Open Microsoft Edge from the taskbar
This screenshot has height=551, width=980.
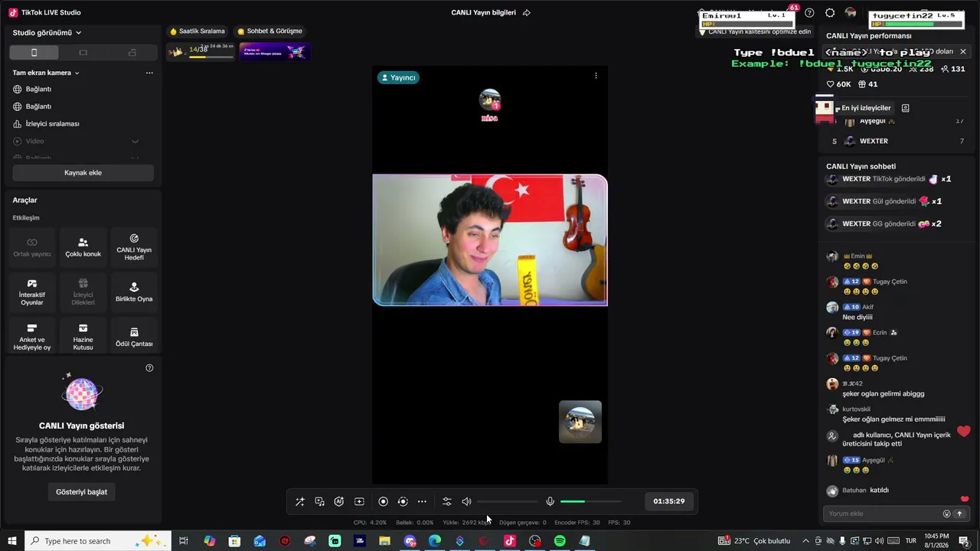(435, 541)
